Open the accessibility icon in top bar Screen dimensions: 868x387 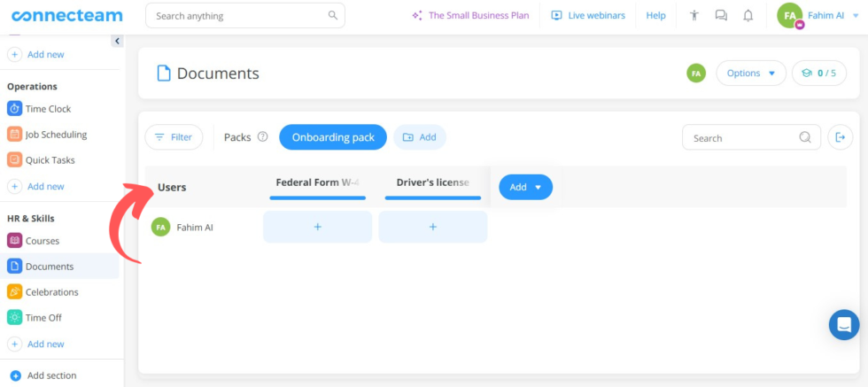(x=694, y=16)
